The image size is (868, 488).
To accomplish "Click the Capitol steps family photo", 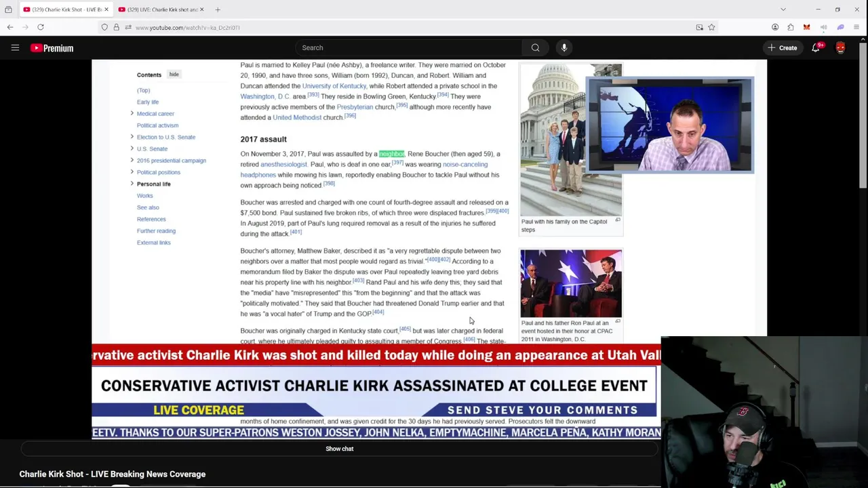I will click(553, 140).
